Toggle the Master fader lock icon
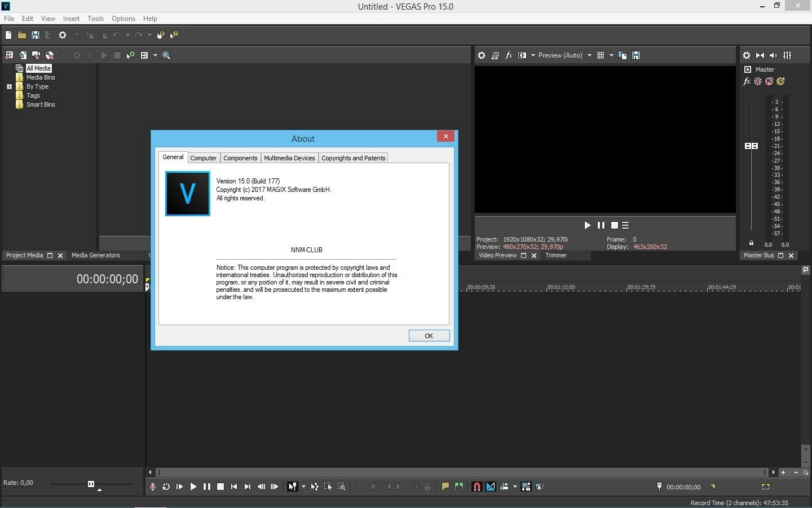812x508 pixels. coord(751,243)
